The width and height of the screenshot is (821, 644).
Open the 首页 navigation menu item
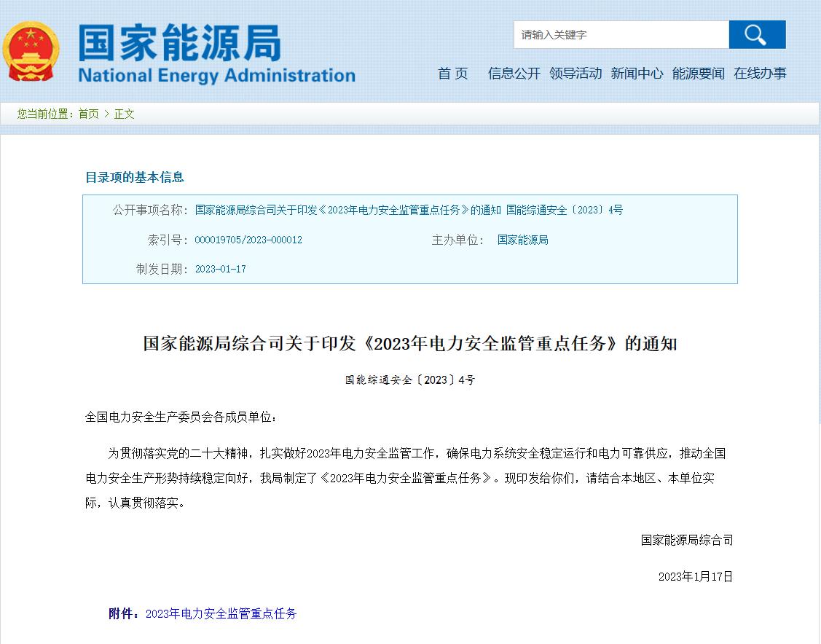452,73
